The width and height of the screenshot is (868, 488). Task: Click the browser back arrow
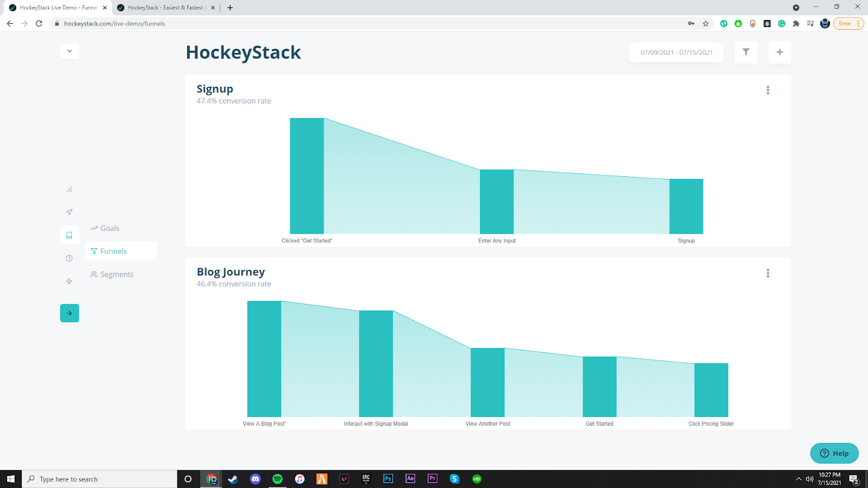pos(10,23)
